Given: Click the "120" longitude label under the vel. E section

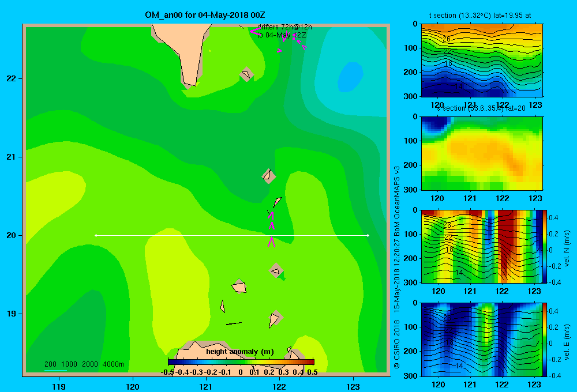Looking at the screenshot, I should tap(438, 385).
